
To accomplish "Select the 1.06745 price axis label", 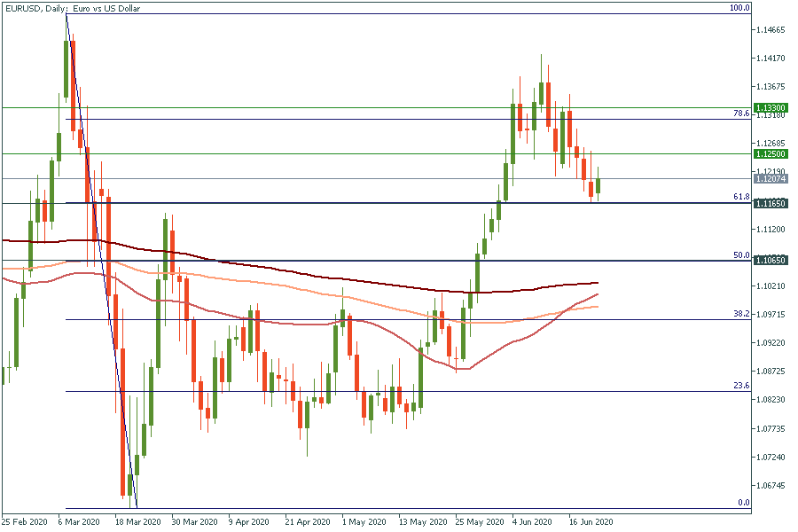I will click(x=768, y=486).
